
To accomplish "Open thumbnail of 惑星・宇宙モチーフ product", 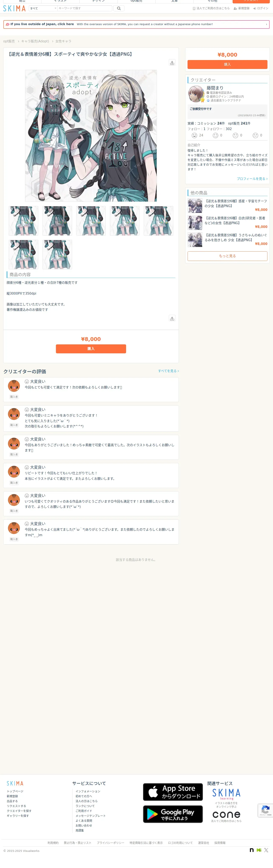I will tap(195, 206).
